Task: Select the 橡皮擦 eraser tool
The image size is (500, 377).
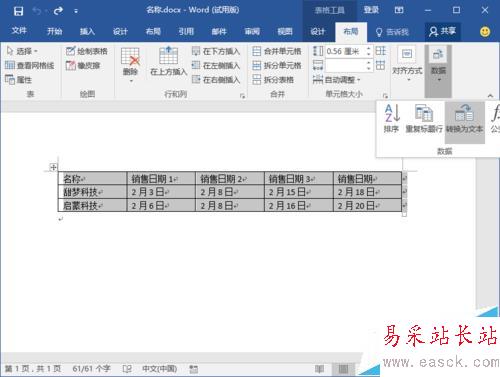Action: [x=83, y=65]
